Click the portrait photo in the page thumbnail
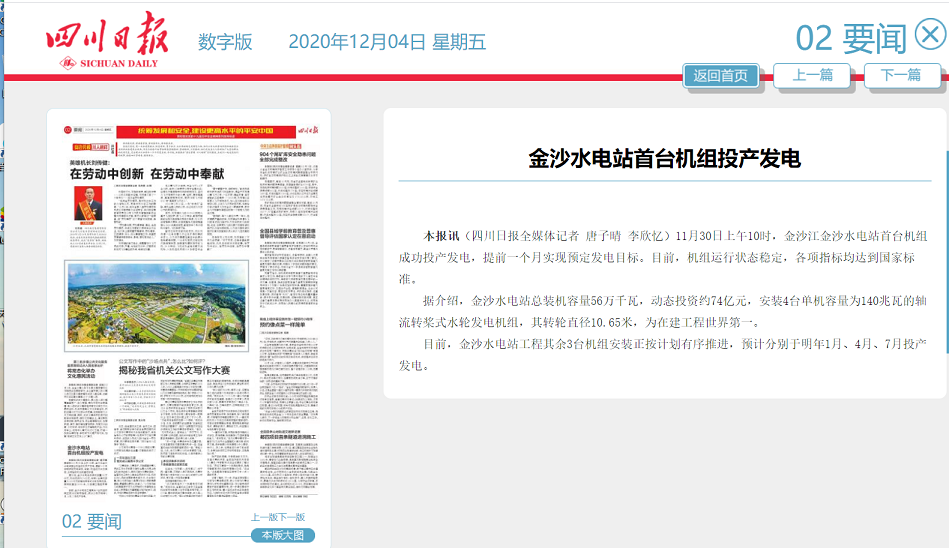This screenshot has height=548, width=949. (88, 204)
